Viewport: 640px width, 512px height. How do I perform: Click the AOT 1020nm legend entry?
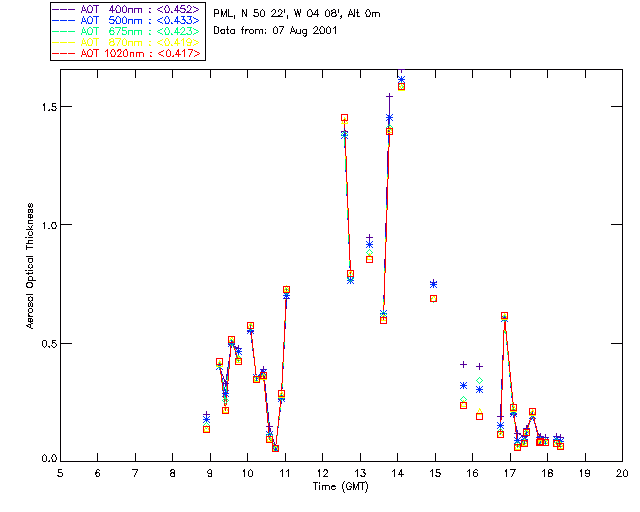tap(126, 53)
